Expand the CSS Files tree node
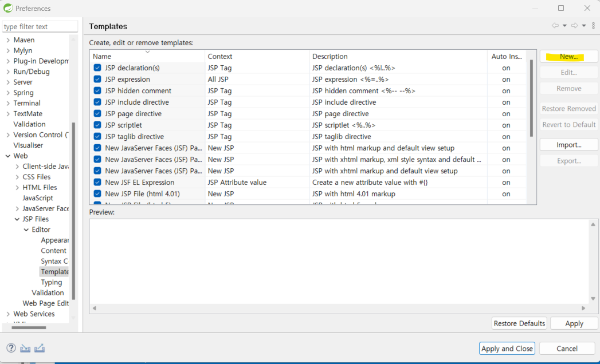 [x=17, y=177]
